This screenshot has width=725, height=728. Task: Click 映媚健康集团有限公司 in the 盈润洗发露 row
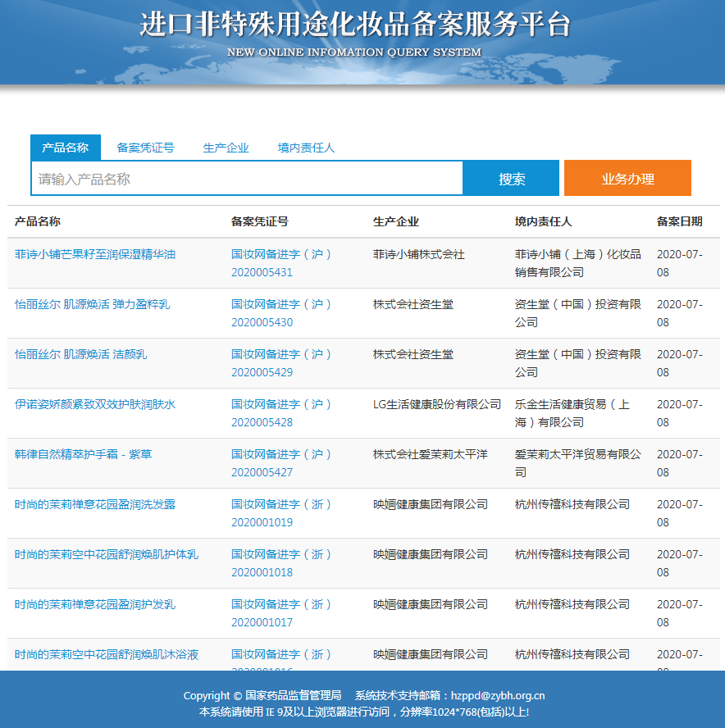click(x=431, y=505)
